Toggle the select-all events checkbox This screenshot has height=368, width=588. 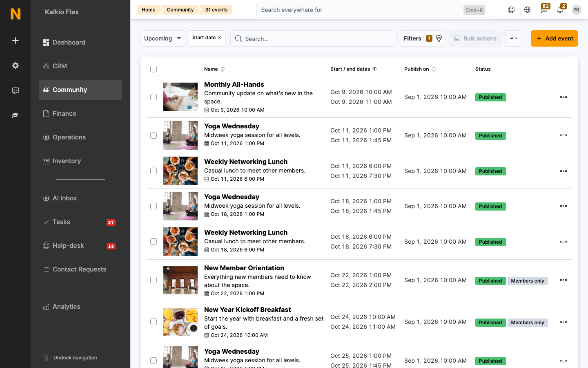coord(154,69)
